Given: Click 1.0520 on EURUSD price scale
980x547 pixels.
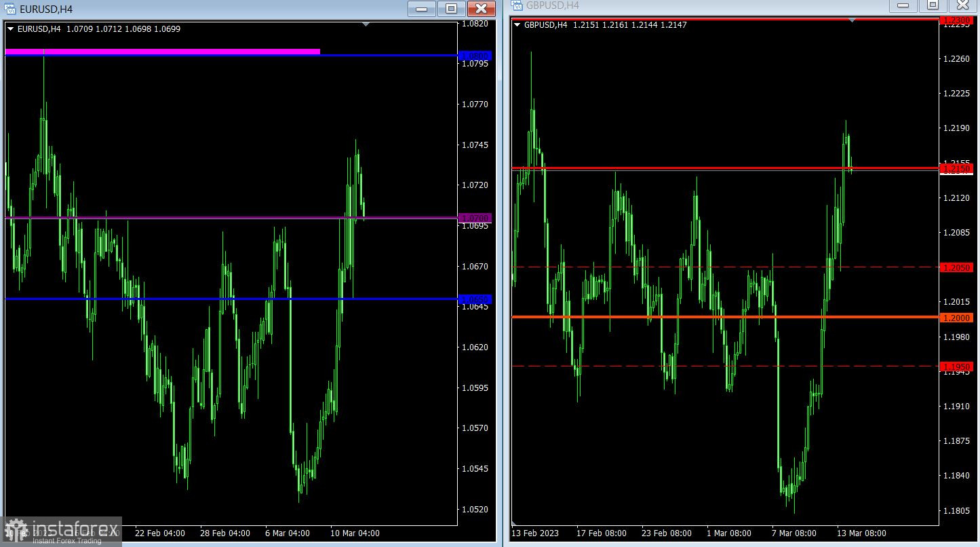Looking at the screenshot, I should (x=475, y=510).
